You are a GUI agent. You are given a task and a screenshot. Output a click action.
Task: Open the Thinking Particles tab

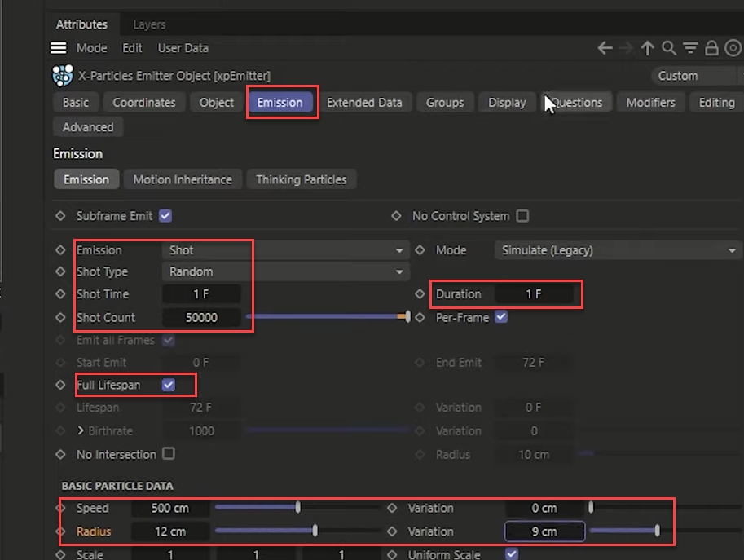pos(301,179)
